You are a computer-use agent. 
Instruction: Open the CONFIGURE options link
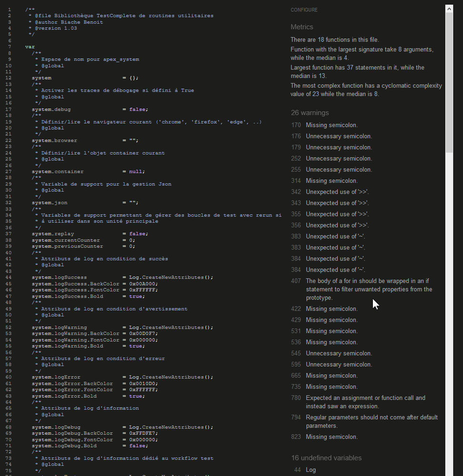coord(304,10)
